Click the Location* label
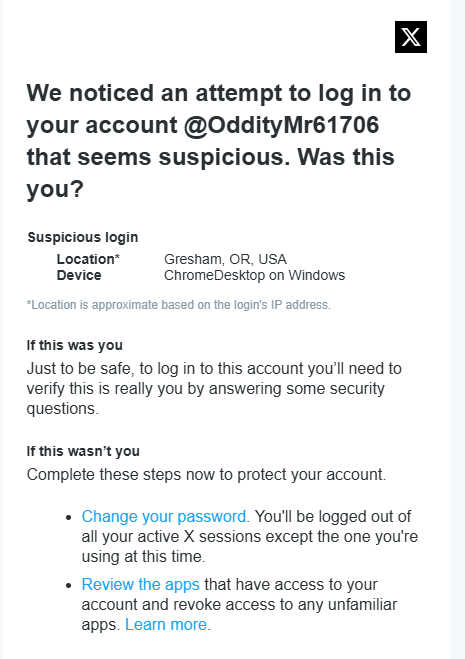 pyautogui.click(x=88, y=259)
